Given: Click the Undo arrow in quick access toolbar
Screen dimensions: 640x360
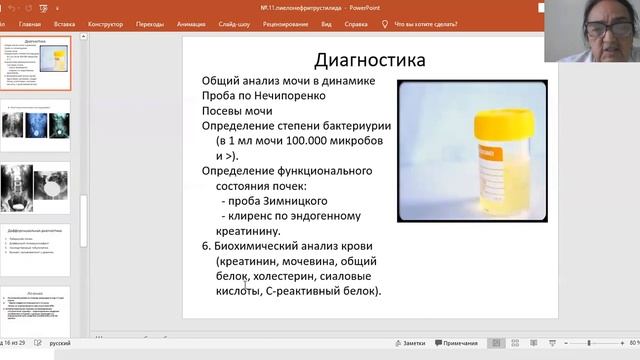Looking at the screenshot, I should tap(12, 8).
